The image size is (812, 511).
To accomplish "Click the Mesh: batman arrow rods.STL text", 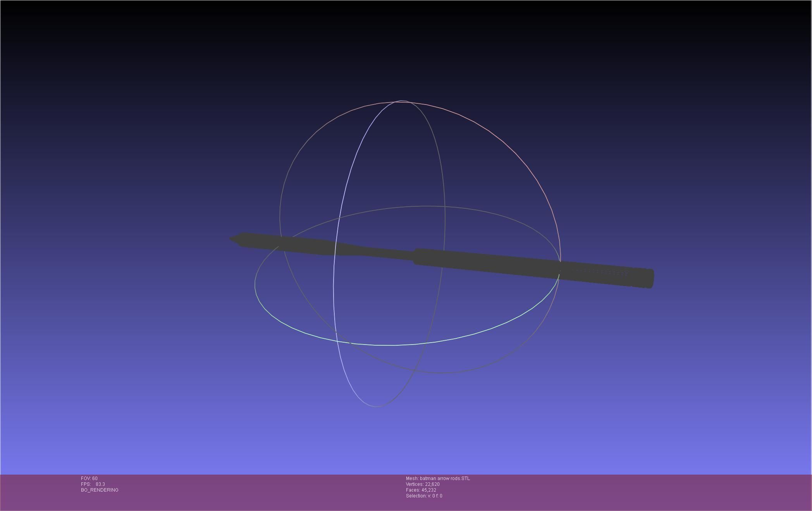I will click(438, 478).
